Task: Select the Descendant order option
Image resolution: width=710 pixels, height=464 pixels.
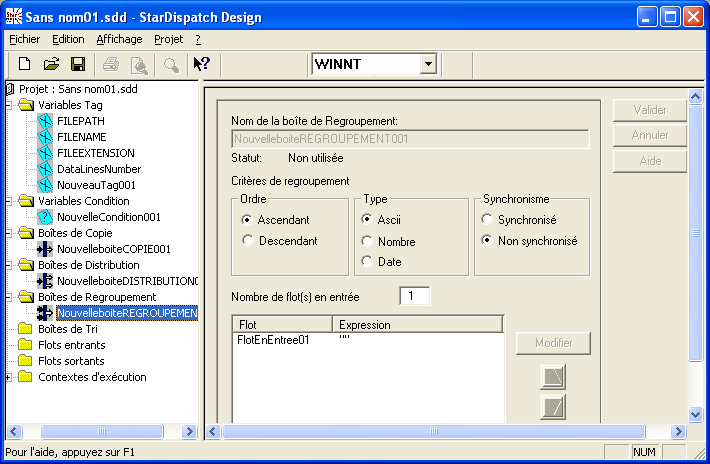Action: click(248, 240)
